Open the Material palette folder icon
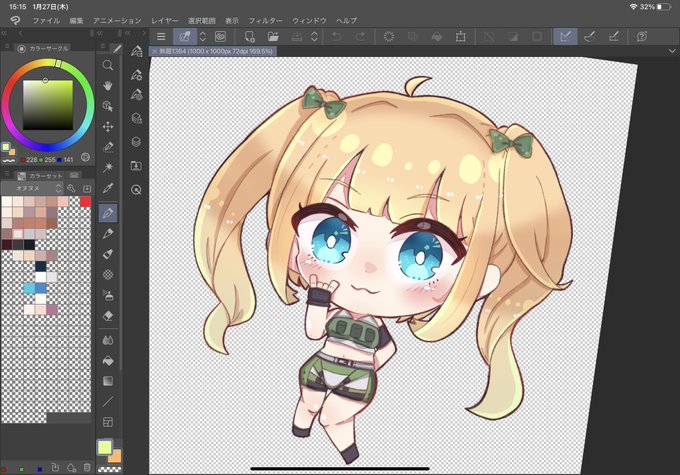Viewport: 680px width, 475px height. [137, 166]
